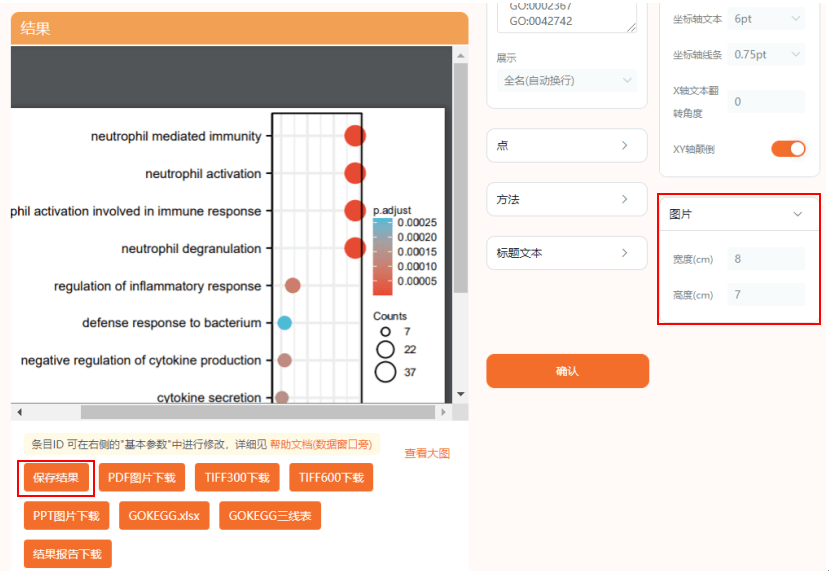Click TIFF300下载 button

coord(237,478)
